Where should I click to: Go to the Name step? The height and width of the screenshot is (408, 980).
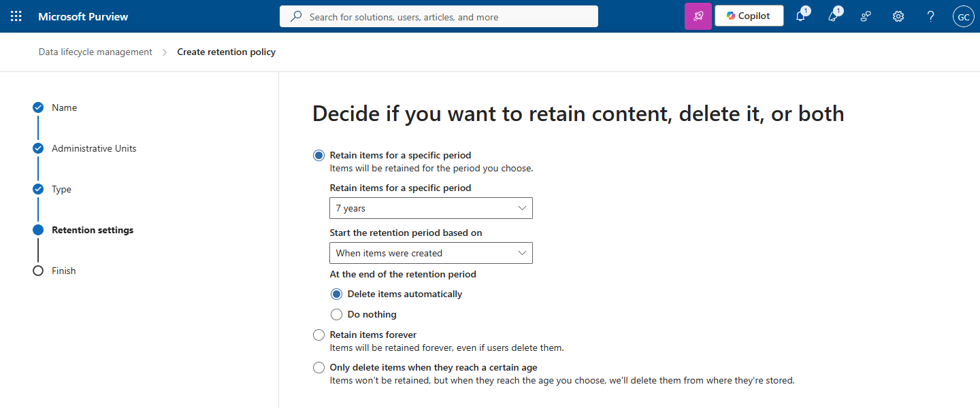point(64,107)
